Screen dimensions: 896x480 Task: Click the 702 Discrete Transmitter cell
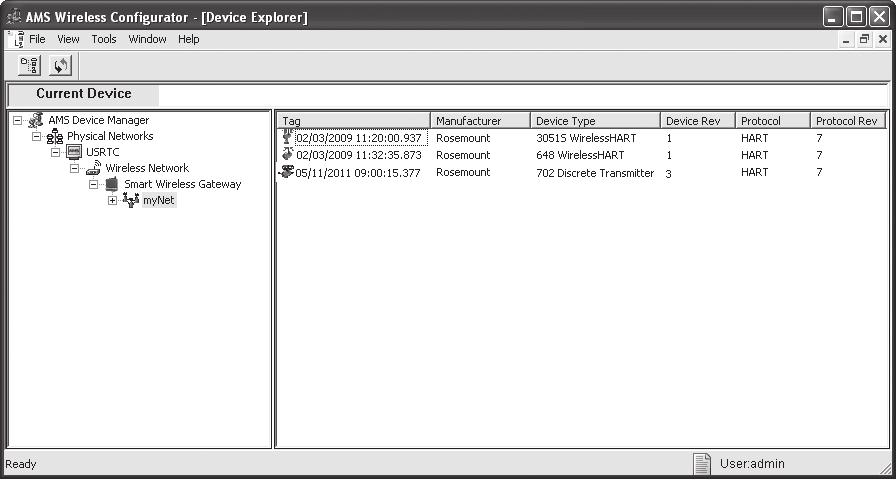pos(595,173)
